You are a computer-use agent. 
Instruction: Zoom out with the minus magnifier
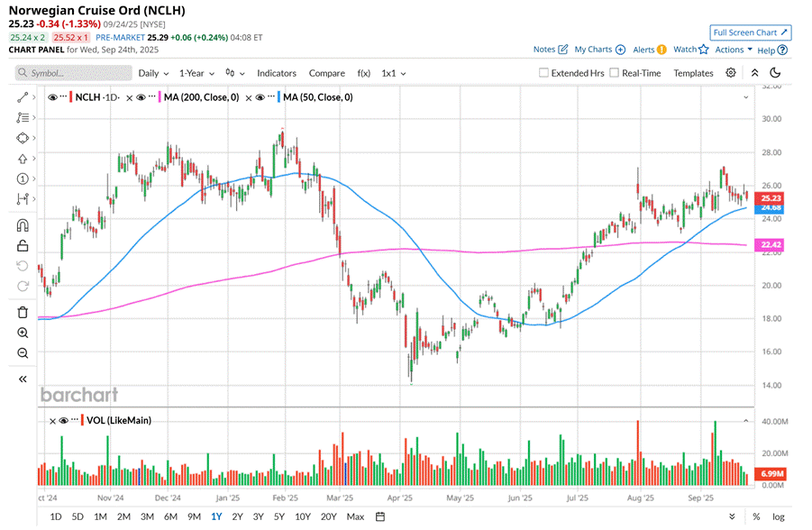tap(23, 353)
